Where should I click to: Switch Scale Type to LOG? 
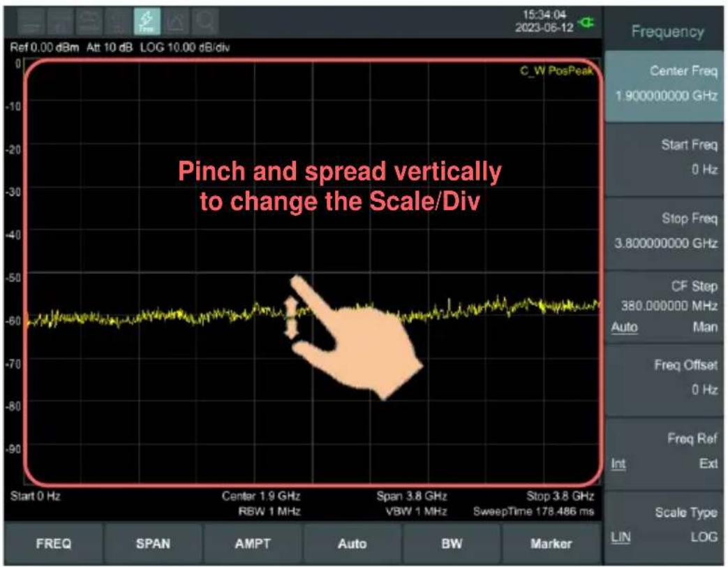click(x=704, y=537)
